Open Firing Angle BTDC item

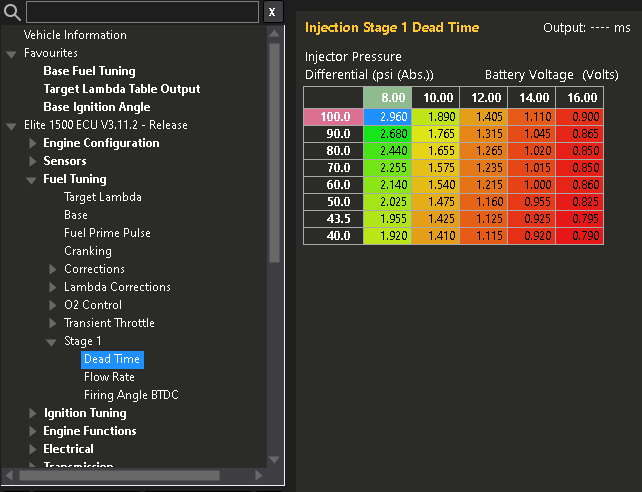[131, 395]
